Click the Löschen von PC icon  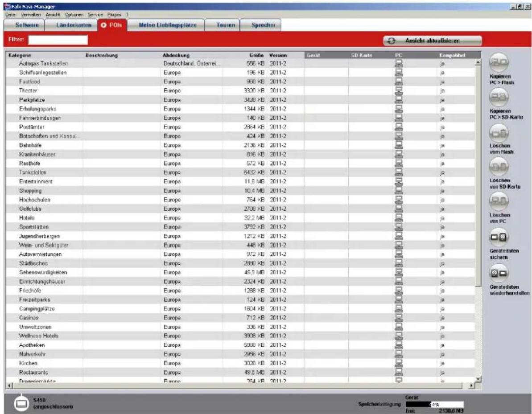(x=499, y=202)
